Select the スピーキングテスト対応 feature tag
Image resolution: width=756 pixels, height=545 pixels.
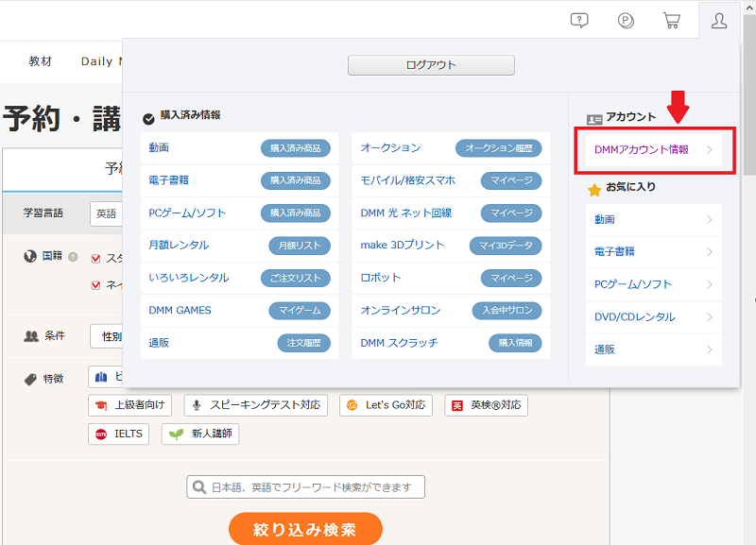(255, 405)
